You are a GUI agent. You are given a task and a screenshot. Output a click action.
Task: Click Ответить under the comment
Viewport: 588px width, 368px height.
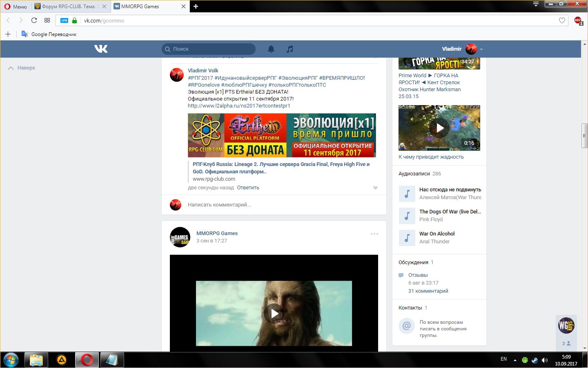pos(248,188)
